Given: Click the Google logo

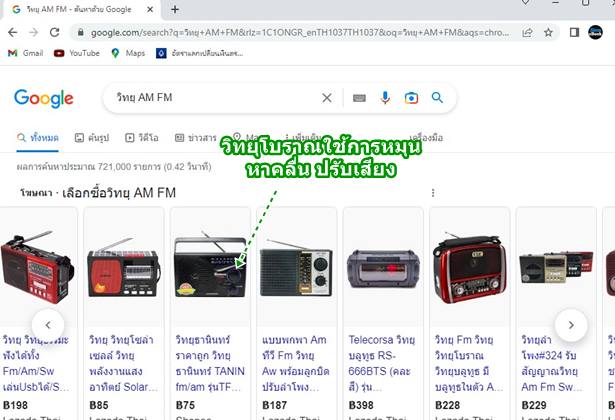Looking at the screenshot, I should click(44, 98).
